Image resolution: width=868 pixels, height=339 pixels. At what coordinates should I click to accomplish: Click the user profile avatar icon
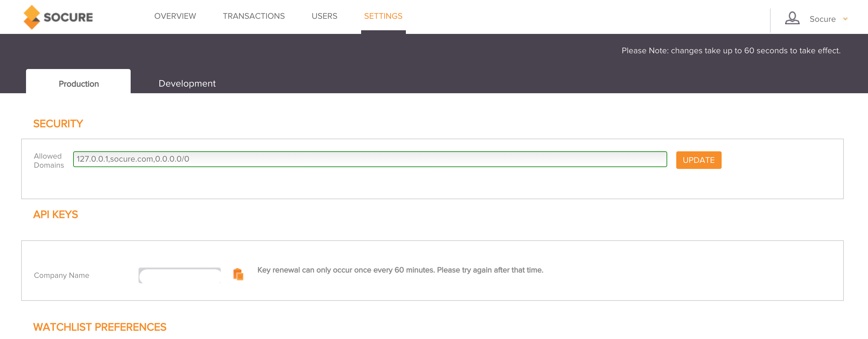click(792, 18)
